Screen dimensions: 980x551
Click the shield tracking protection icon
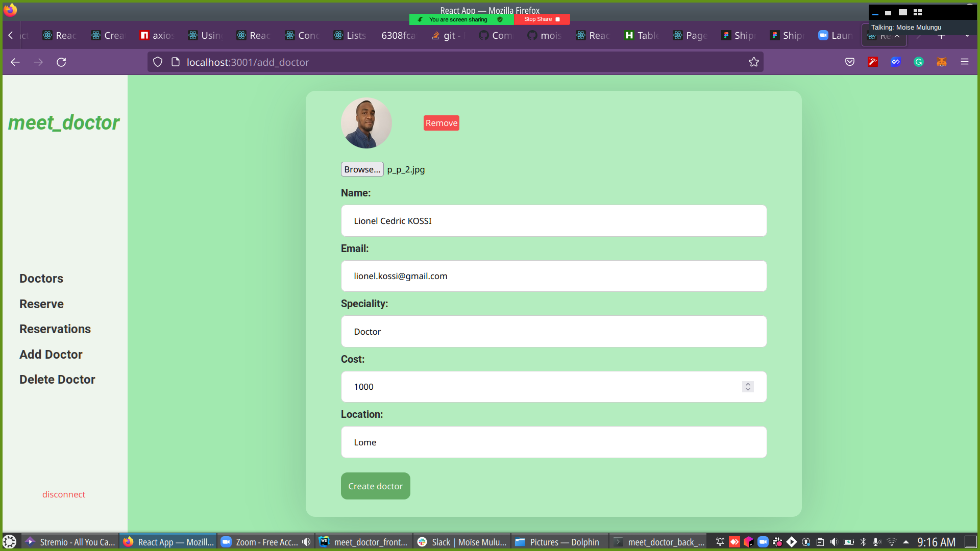(x=158, y=62)
